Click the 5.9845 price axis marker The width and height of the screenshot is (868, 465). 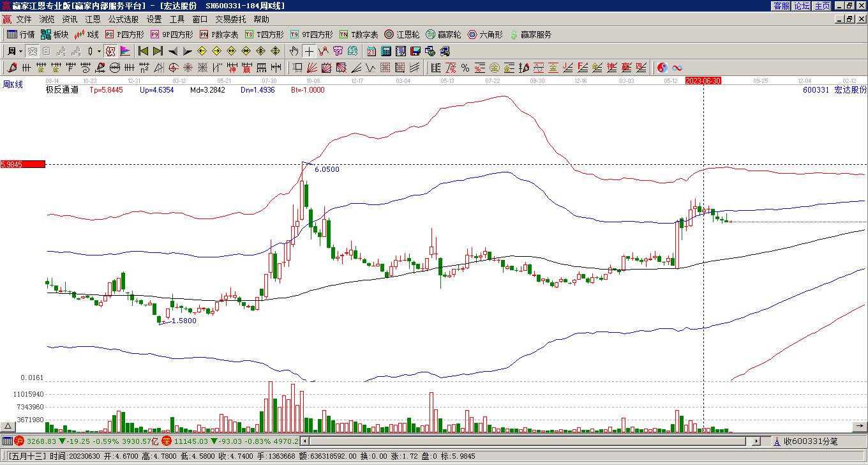23,164
